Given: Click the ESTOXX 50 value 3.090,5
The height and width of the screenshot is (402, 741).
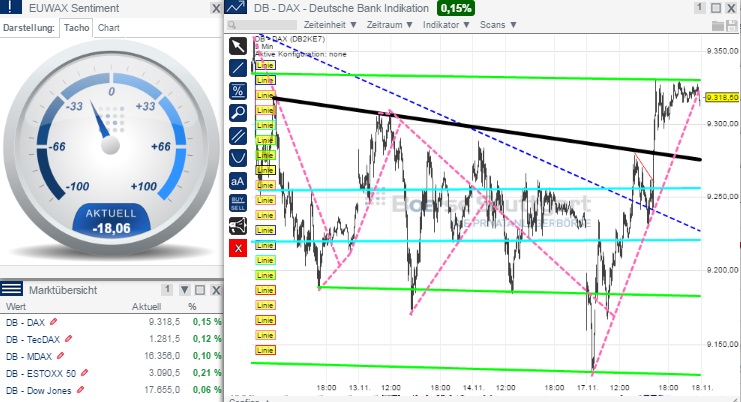Looking at the screenshot, I should point(164,373).
